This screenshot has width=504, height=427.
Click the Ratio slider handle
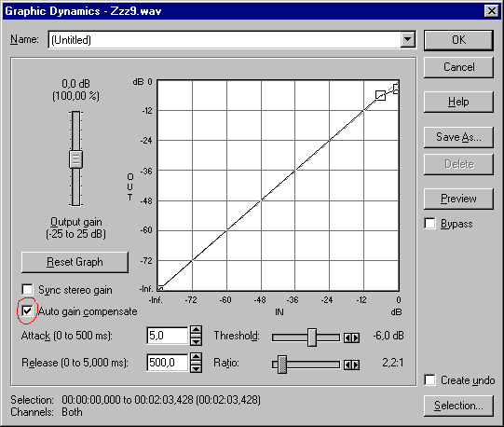point(282,365)
